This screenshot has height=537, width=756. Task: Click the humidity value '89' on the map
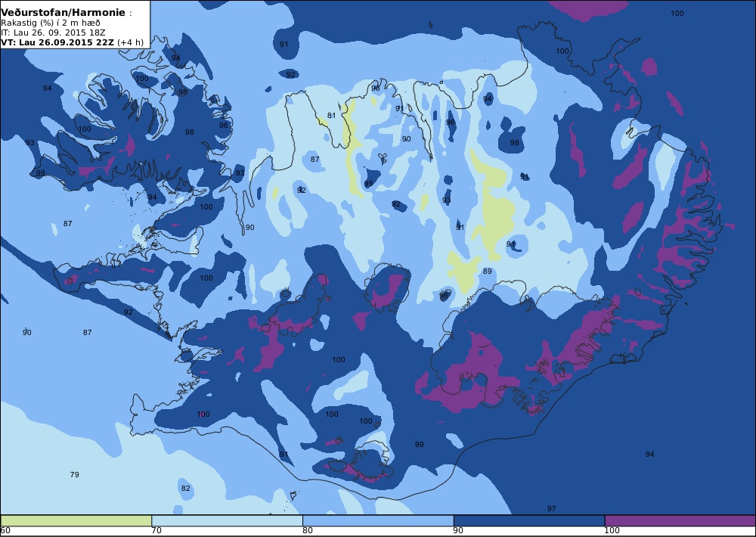[488, 272]
